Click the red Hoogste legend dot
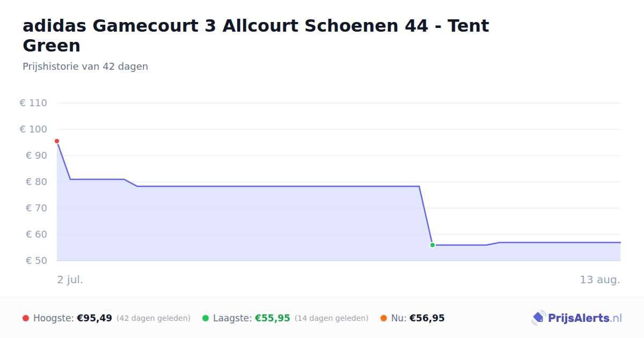 pos(26,318)
